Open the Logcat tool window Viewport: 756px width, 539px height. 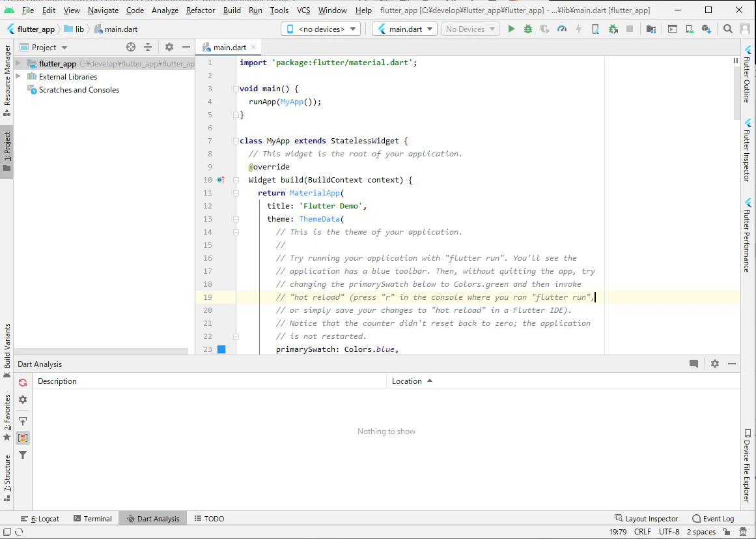40,519
